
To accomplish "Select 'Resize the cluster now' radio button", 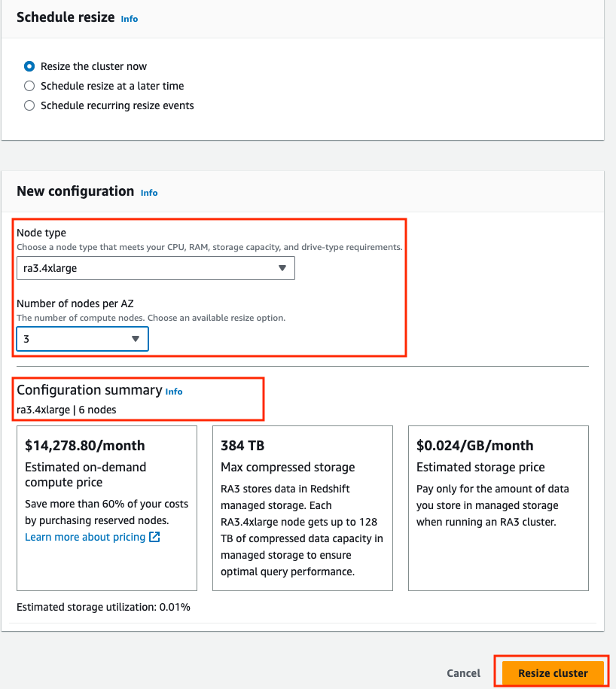I will [29, 66].
